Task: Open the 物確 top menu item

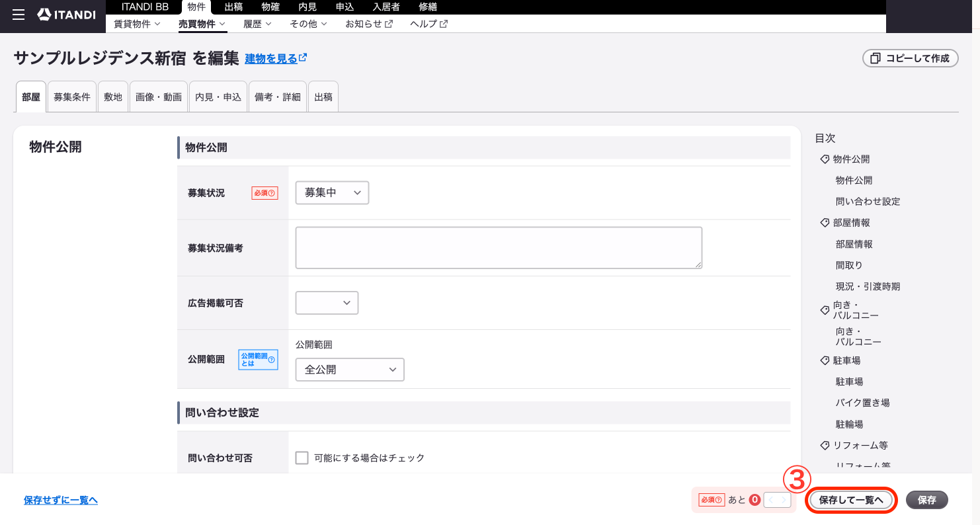Action: [270, 7]
